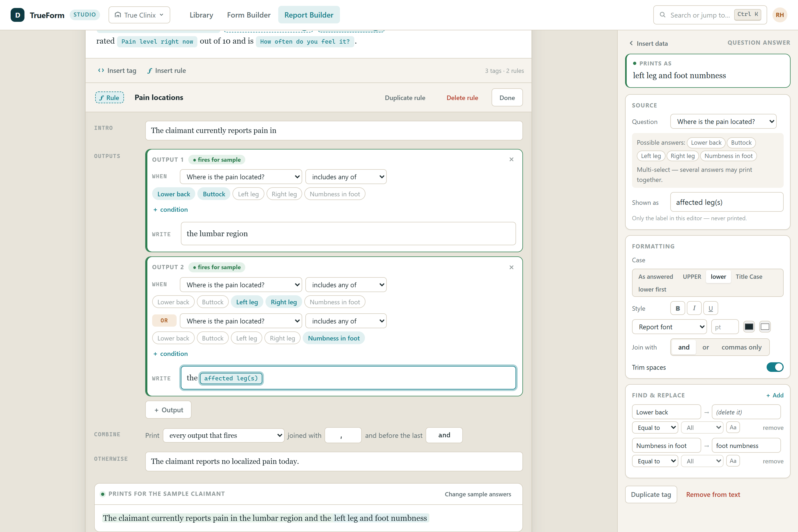Screen dimensions: 798x532
Task: Select 'lower' case option
Action: click(x=718, y=277)
